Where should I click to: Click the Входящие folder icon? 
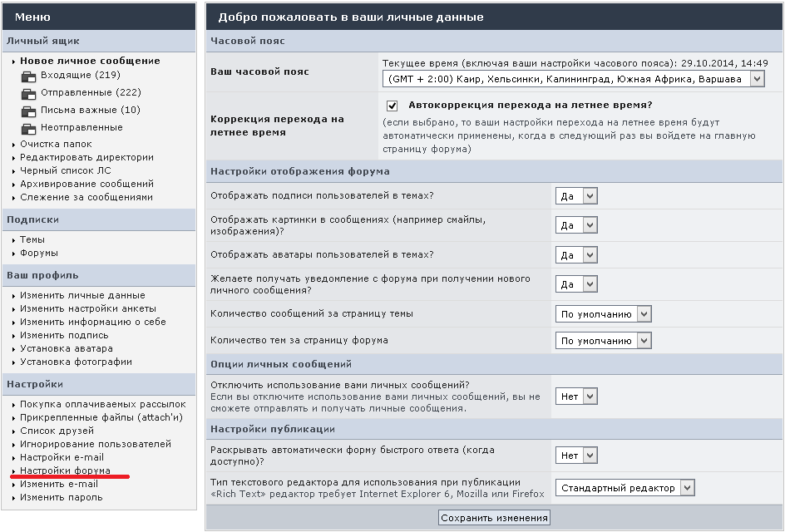pos(29,76)
